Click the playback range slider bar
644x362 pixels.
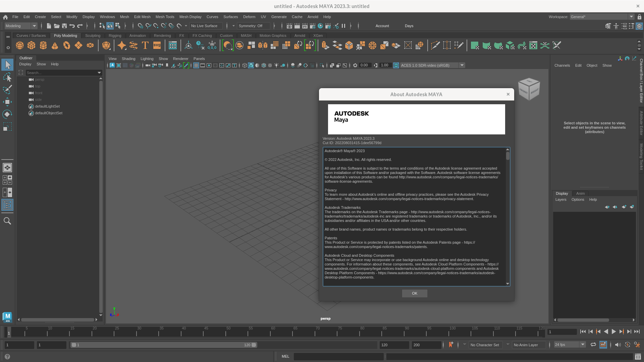point(163,345)
